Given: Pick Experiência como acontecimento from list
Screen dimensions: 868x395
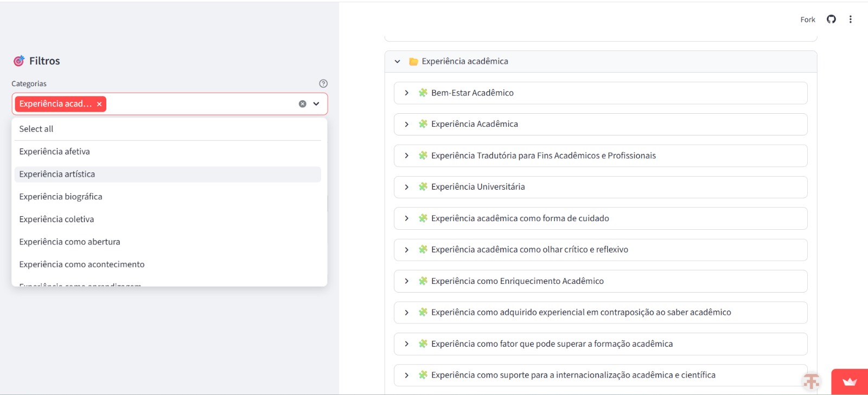Looking at the screenshot, I should pos(82,264).
